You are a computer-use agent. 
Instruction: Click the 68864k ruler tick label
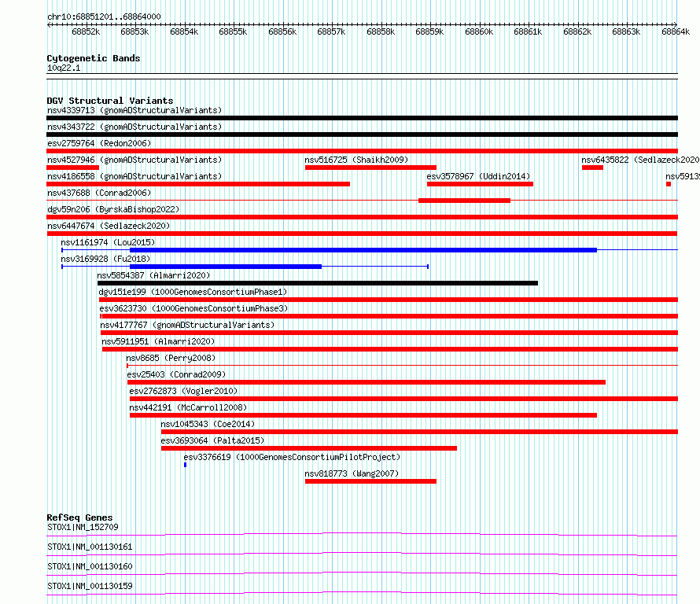[676, 31]
